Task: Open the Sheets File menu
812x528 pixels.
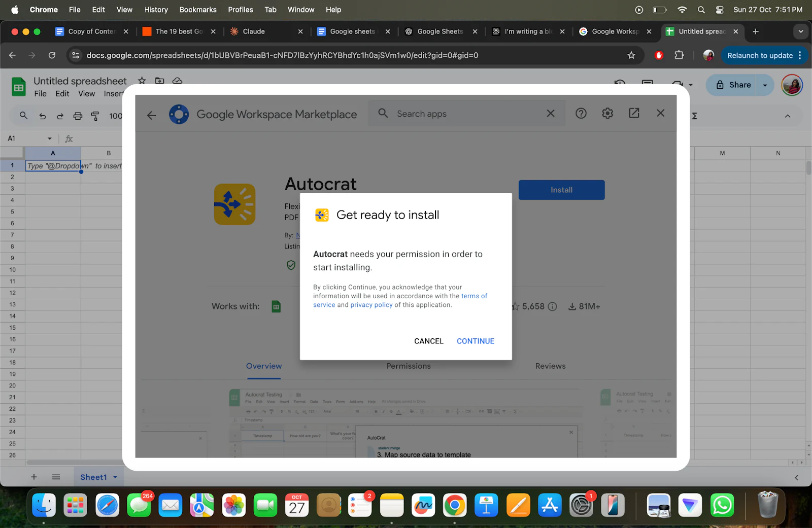Action: pyautogui.click(x=40, y=94)
